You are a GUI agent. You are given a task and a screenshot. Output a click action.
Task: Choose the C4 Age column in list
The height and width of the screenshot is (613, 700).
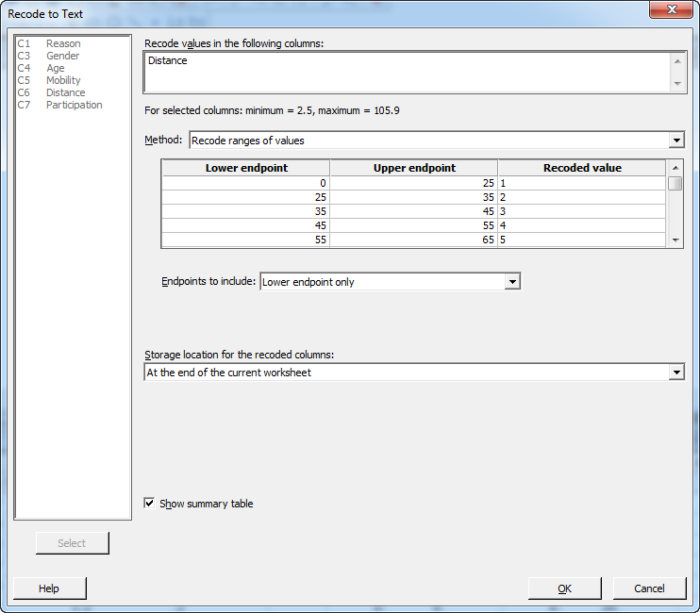point(56,68)
